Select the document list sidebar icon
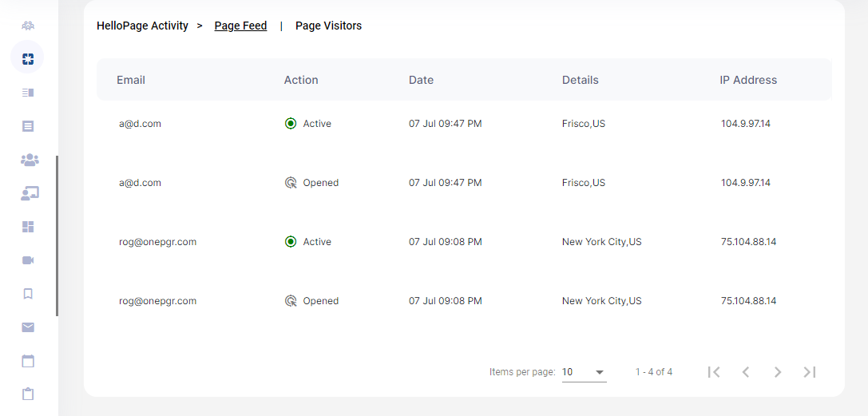 pyautogui.click(x=28, y=126)
